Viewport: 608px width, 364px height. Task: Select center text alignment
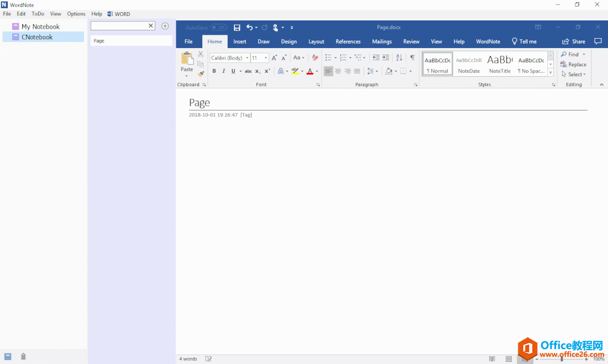tap(338, 70)
